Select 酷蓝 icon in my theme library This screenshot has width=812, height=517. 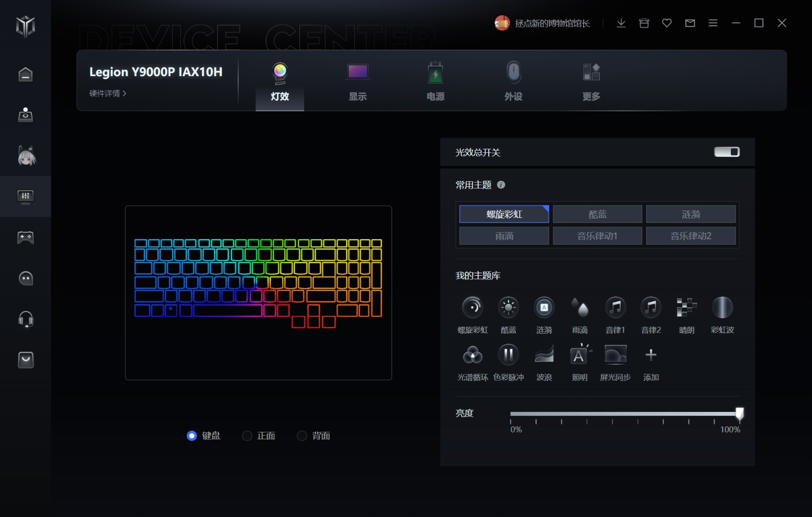pos(508,307)
